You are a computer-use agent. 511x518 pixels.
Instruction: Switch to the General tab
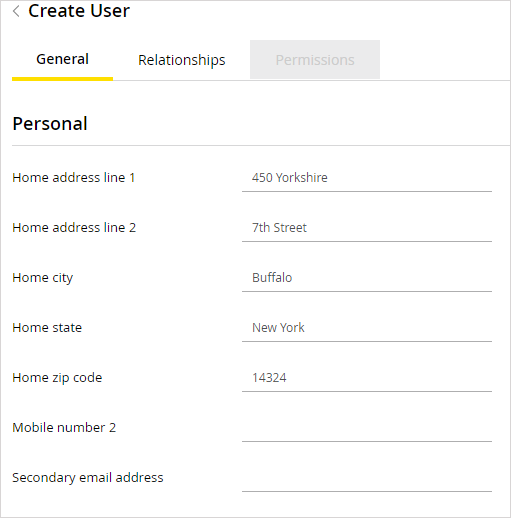pos(62,60)
